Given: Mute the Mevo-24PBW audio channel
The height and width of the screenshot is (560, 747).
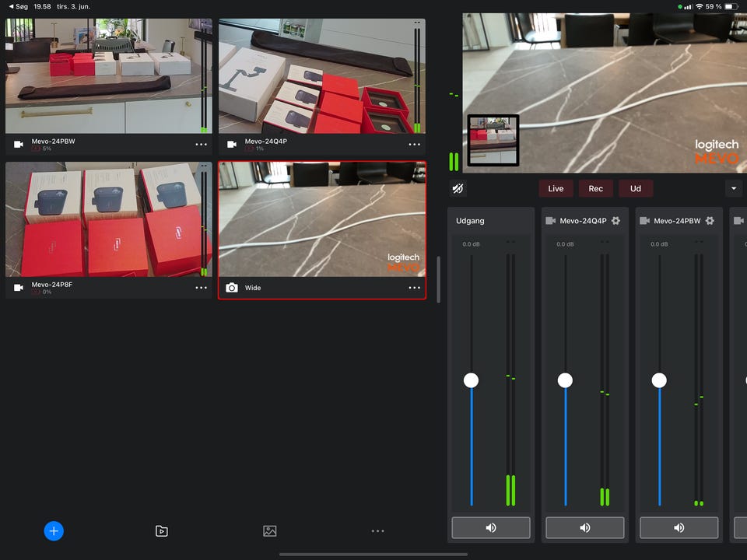Looking at the screenshot, I should [679, 527].
